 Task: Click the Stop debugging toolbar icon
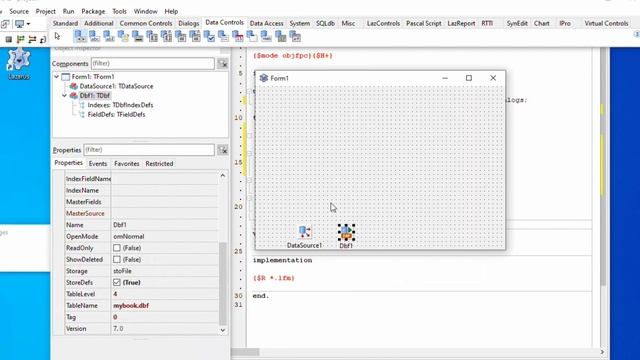pyautogui.click(x=9, y=39)
